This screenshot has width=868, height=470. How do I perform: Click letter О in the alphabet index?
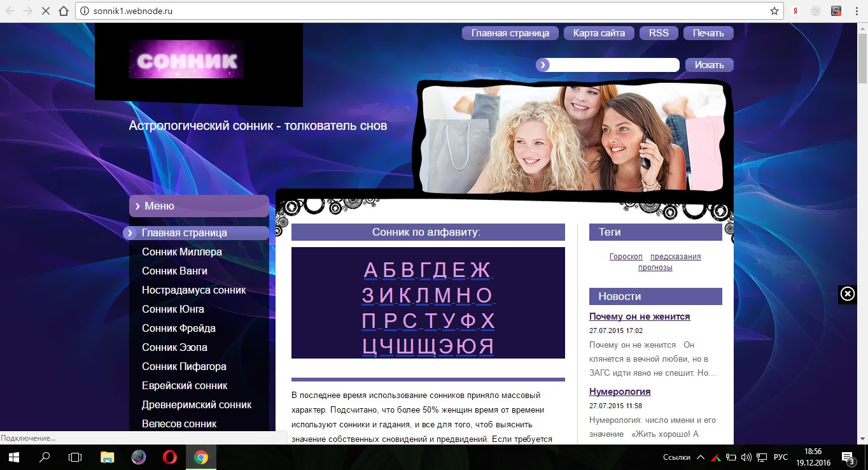click(x=484, y=296)
